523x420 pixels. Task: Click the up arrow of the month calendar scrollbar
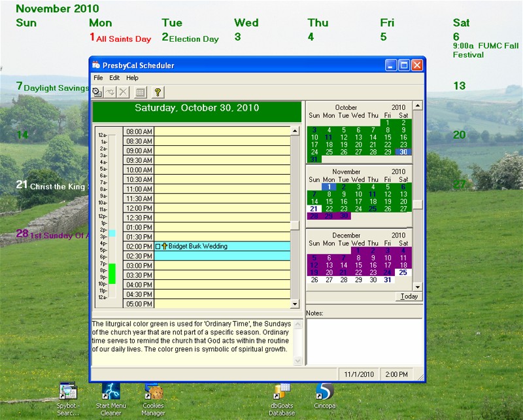click(418, 105)
